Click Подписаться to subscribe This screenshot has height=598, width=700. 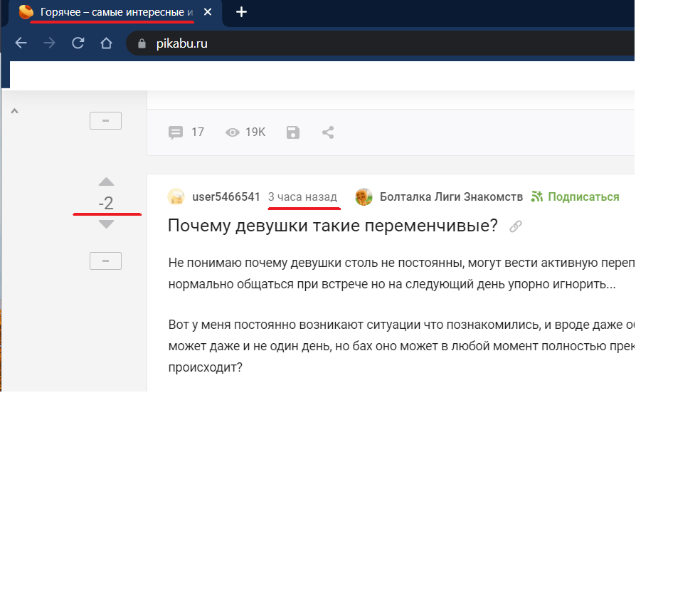(575, 197)
